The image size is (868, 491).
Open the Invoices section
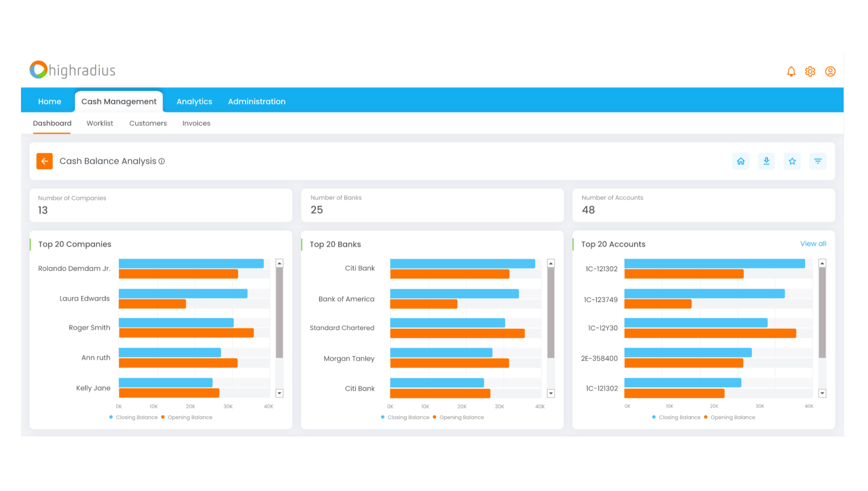[x=196, y=123]
